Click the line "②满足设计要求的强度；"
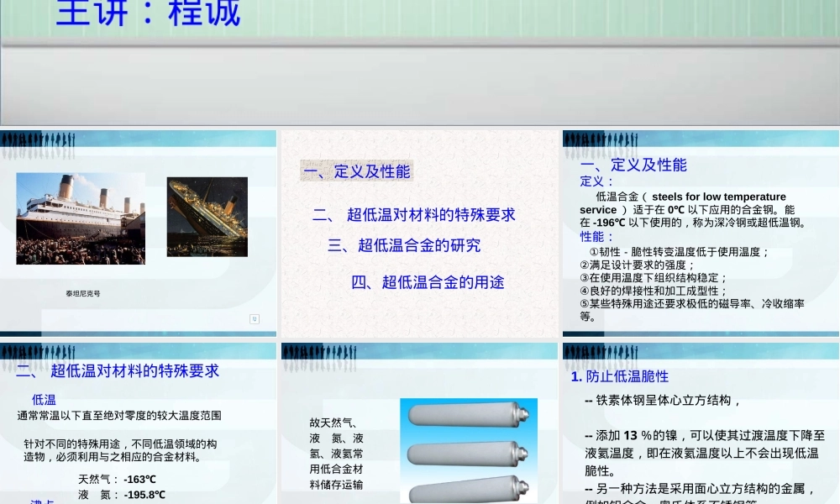 (638, 265)
